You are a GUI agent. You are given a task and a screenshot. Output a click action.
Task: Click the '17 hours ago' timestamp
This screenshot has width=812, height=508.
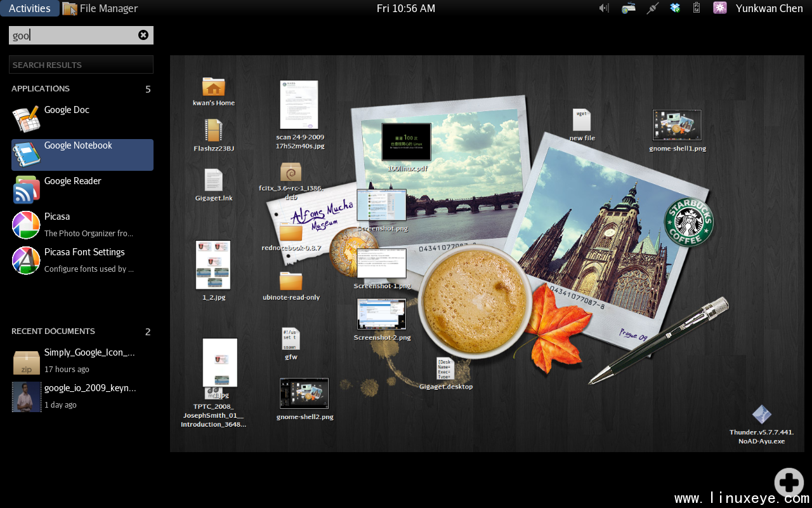click(67, 370)
